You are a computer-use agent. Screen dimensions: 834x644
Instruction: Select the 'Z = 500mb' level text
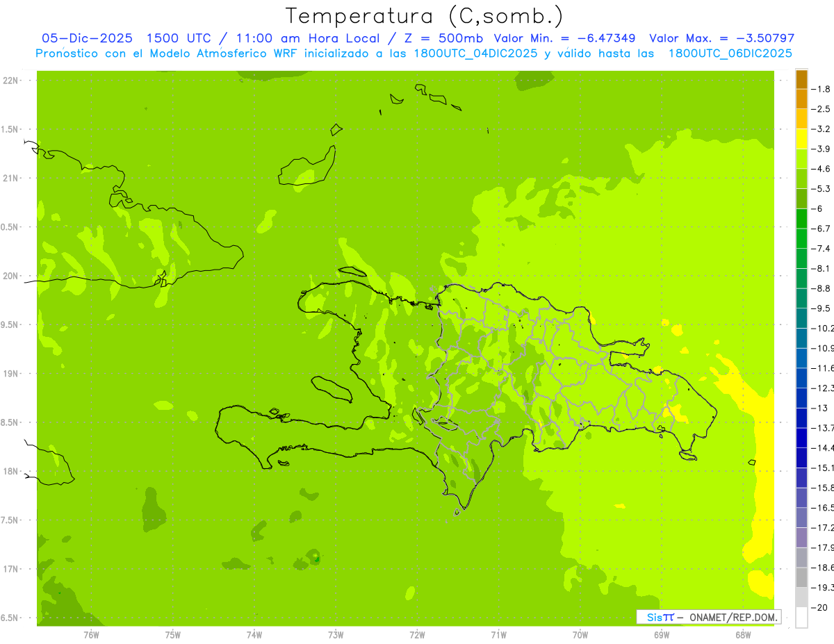(443, 38)
